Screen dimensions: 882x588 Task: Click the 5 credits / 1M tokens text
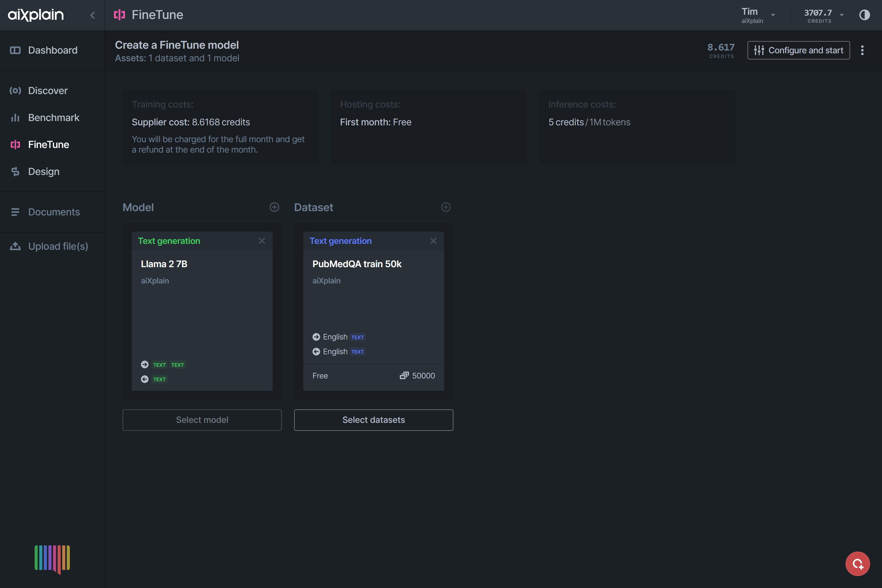[x=589, y=122]
